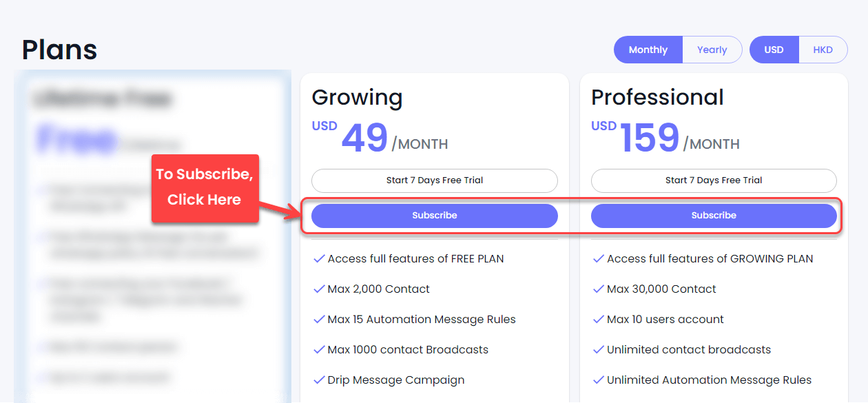
Task: Subscribe to the Professional plan
Action: coord(714,216)
